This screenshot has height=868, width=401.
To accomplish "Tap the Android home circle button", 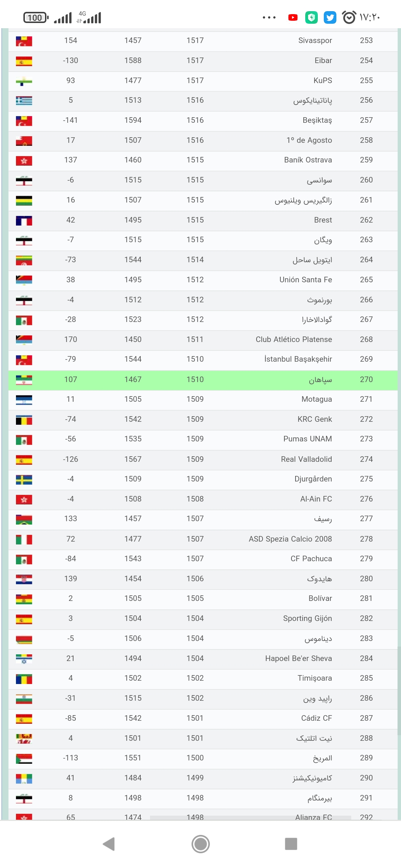I will [200, 844].
